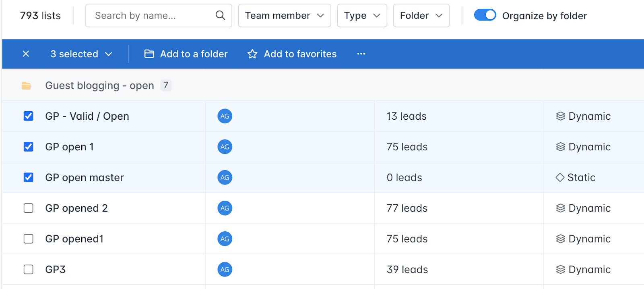This screenshot has height=289, width=644.
Task: Click the Dynamic type icon in GP3 row
Action: click(x=560, y=269)
